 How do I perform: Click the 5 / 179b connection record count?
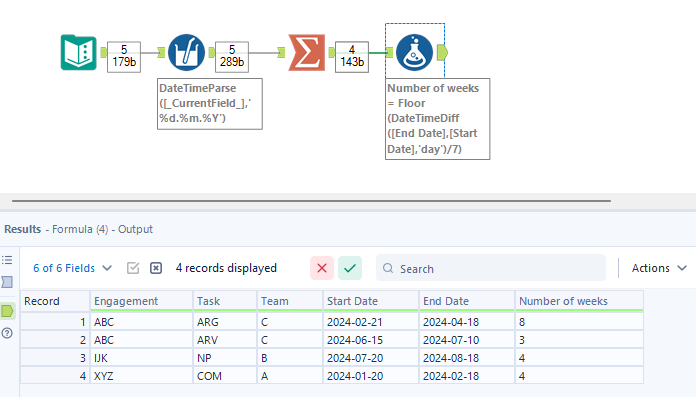pos(124,56)
